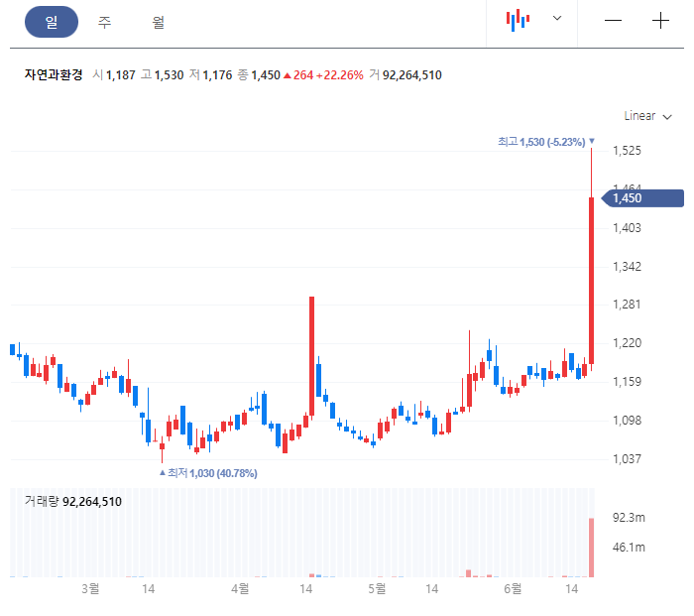Click the 시 1,187 open price value
This screenshot has width=694, height=616.
pos(114,75)
